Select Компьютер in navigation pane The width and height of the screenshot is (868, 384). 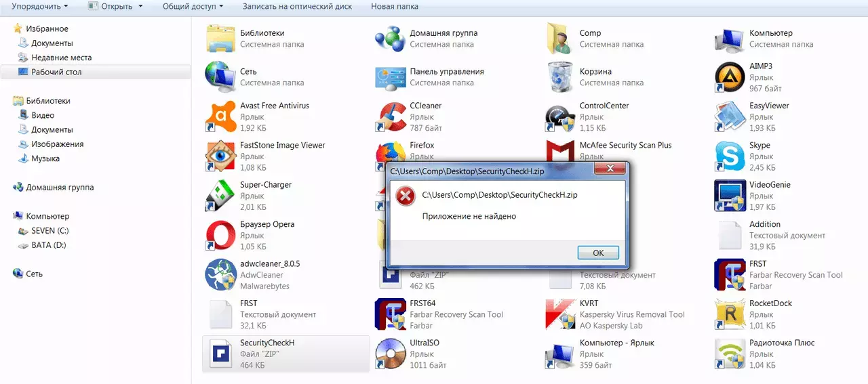click(x=47, y=216)
